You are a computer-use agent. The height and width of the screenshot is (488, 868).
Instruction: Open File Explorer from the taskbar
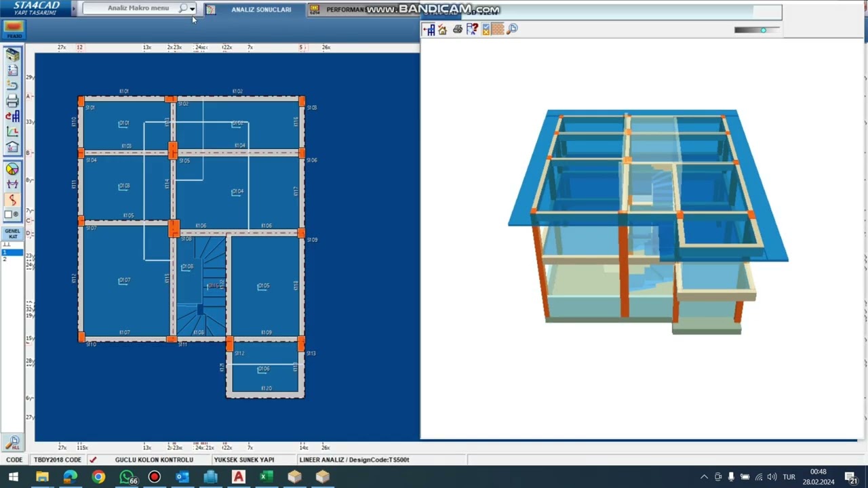pos(42,477)
